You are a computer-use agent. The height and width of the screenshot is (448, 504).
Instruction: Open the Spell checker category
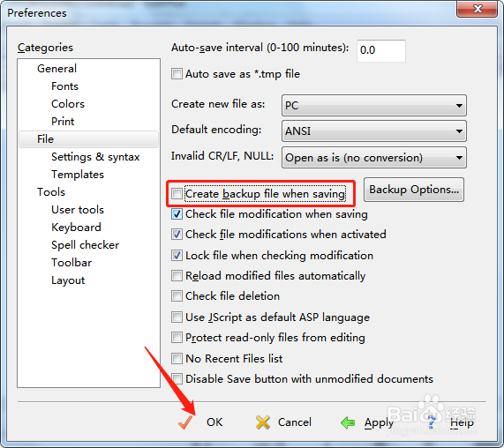tap(86, 245)
